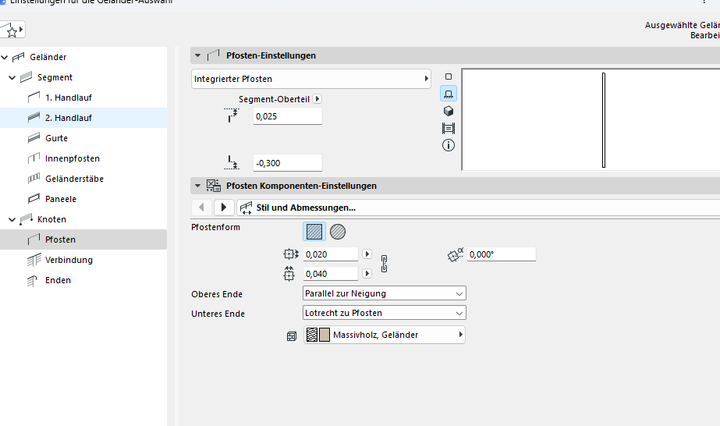This screenshot has height=426, width=720.
Task: Edit the 0,040 post depth field
Action: tap(330, 274)
